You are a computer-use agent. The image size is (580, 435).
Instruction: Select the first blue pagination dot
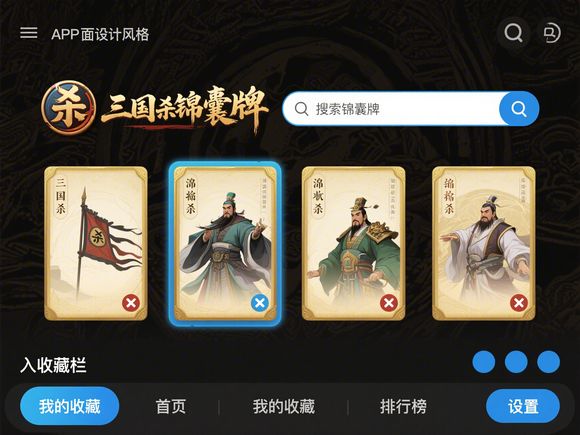(484, 362)
